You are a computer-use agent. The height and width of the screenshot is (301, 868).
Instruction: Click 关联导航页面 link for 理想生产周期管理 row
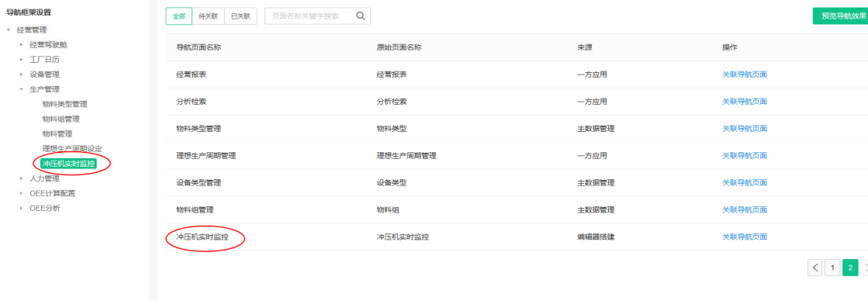(x=745, y=156)
